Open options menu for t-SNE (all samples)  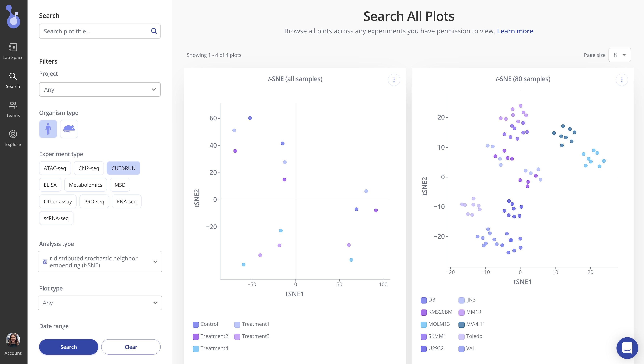click(x=394, y=80)
